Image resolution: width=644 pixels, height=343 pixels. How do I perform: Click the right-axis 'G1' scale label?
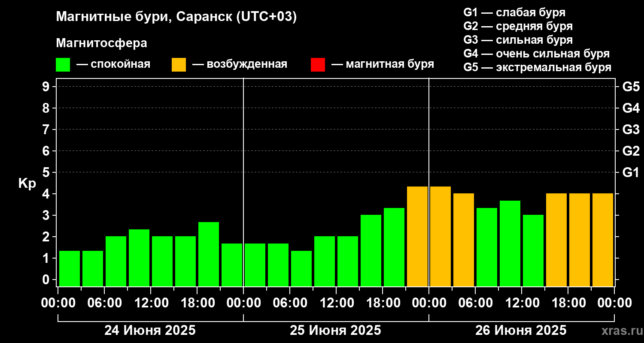[631, 172]
